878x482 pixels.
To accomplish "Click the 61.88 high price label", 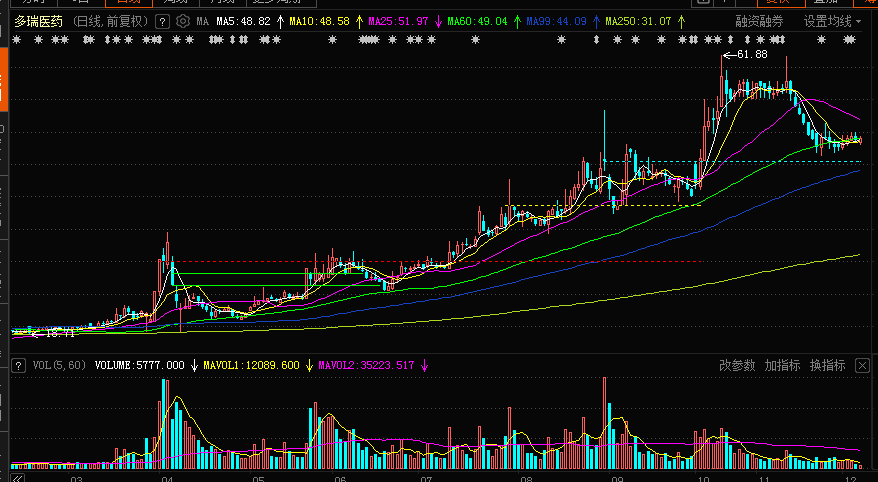I will [x=752, y=54].
